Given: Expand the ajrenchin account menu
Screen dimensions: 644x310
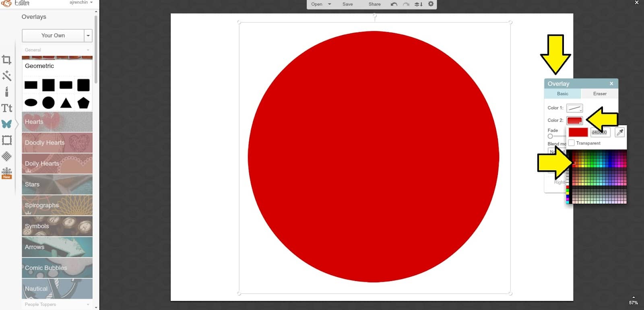Looking at the screenshot, I should coord(81,2).
